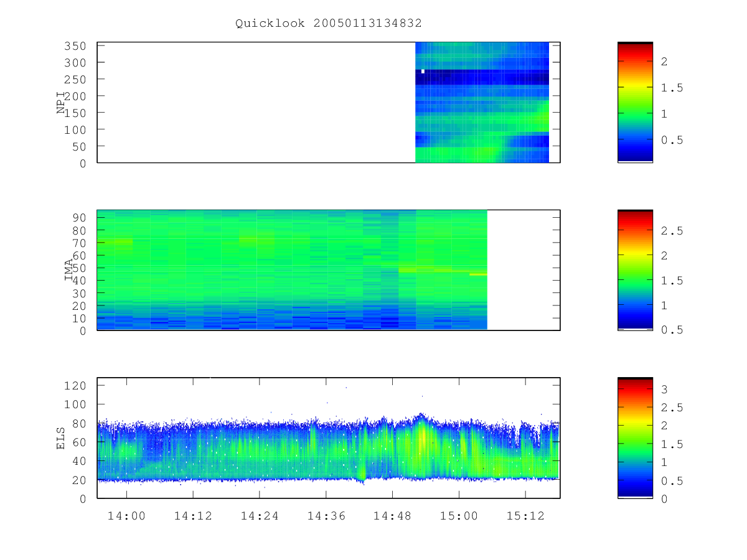Screen dimensions: 747x560
Task: Select the ELS axis label
Action: (x=61, y=438)
